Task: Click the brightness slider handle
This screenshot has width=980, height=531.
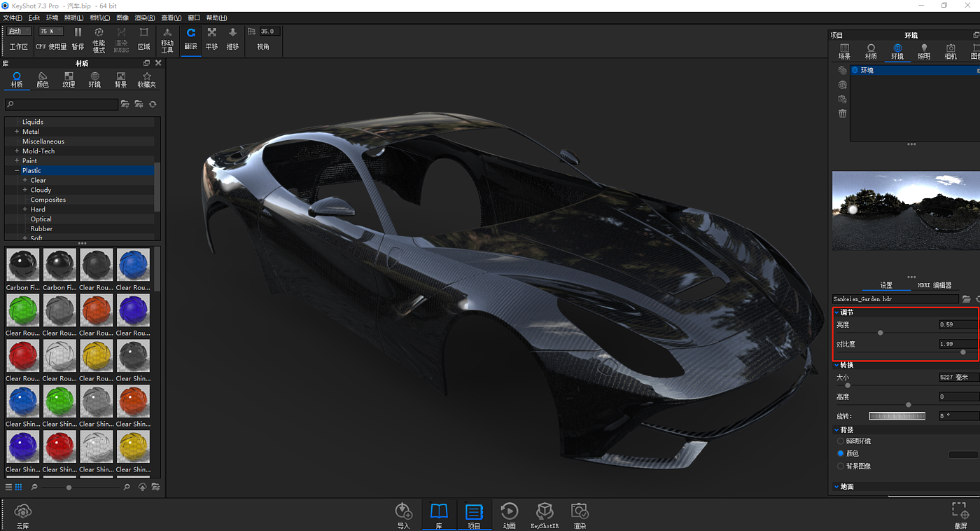Action: (x=880, y=333)
